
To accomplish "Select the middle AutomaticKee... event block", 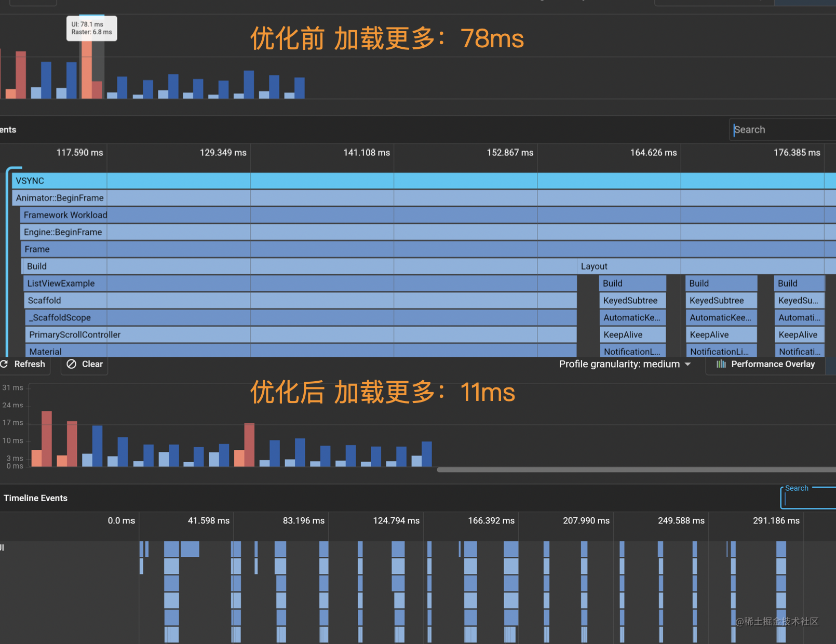I will click(x=721, y=318).
